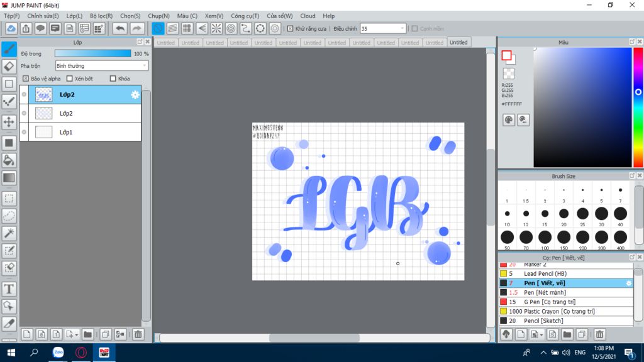This screenshot has width=644, height=362.
Task: Open the Bộ lọc(R) menu
Action: click(x=101, y=16)
